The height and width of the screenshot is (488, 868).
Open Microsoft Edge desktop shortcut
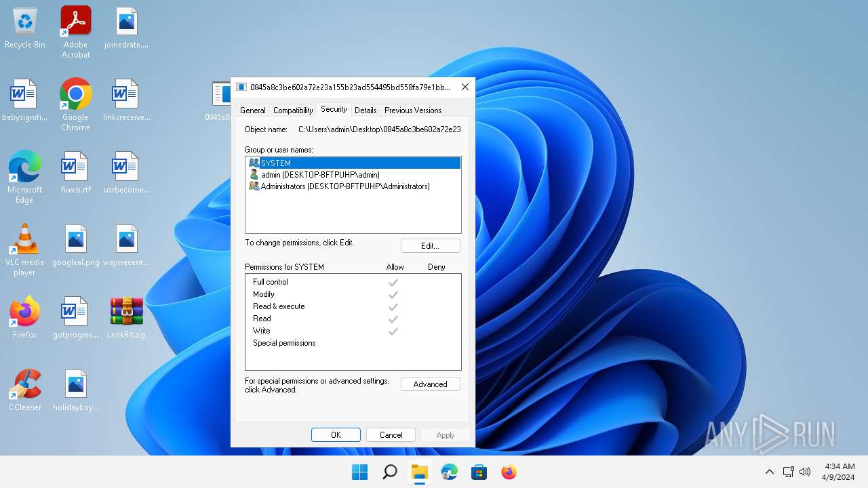(x=25, y=178)
